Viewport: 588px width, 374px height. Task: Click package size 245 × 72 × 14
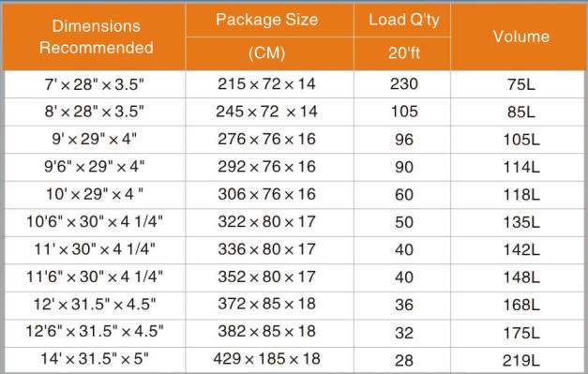(x=269, y=112)
